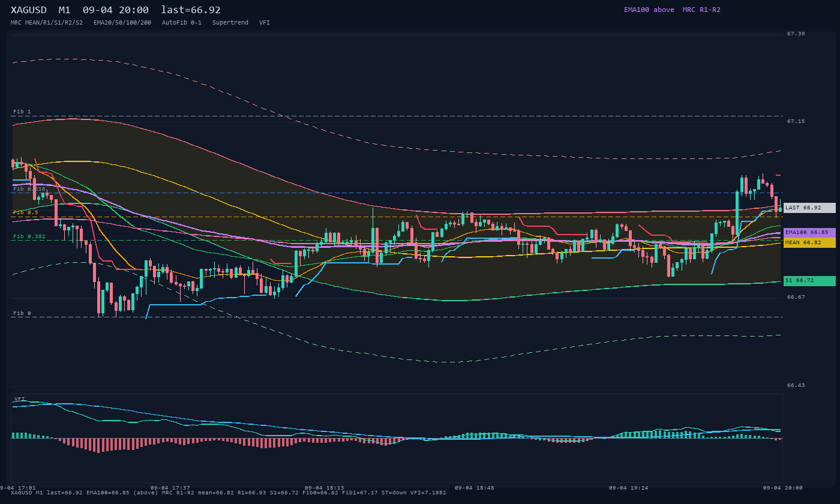
Task: Click the 09-04 17:37 time axis label
Action: [x=170, y=488]
